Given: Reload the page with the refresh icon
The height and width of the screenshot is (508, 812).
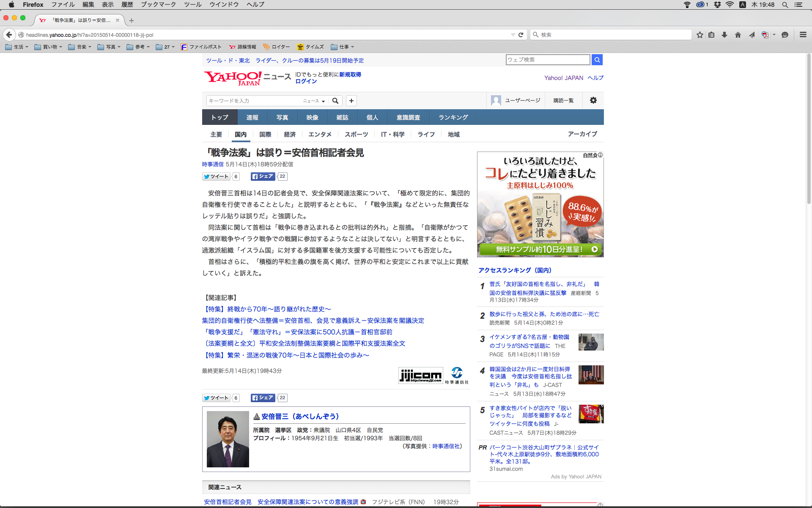Looking at the screenshot, I should click(521, 35).
